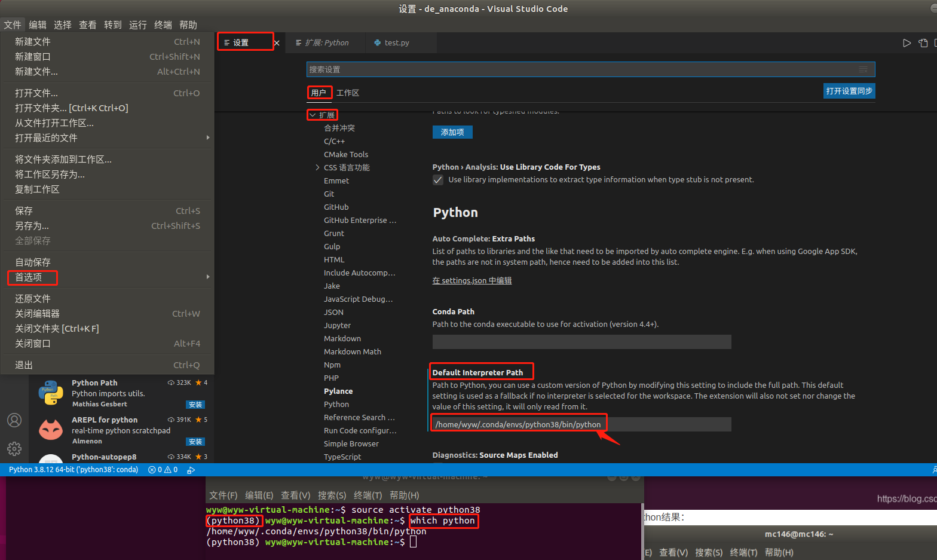937x560 pixels.
Task: Run Python file with play icon
Action: pos(907,43)
